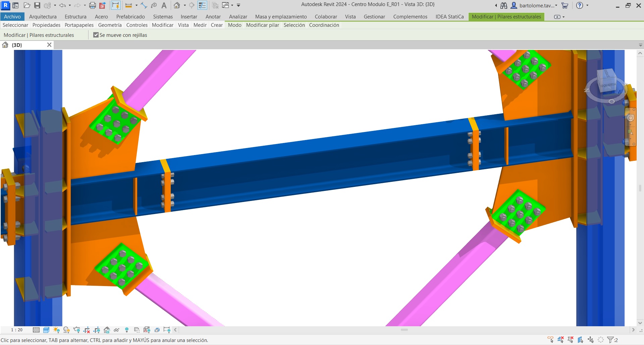Toggle Revisar Link in status bar
Screen dimensions: 644x345
click(550, 340)
